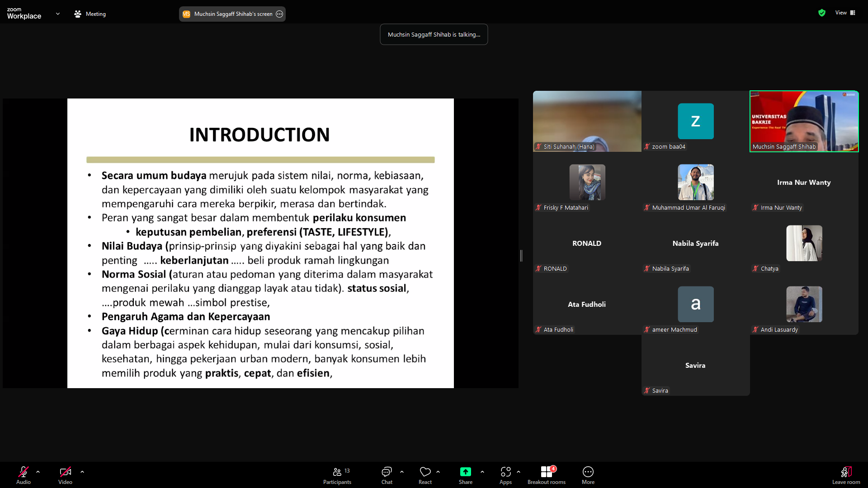The width and height of the screenshot is (868, 488).
Task: Click muted mic icon beside ameer Machmud
Action: coord(647,329)
